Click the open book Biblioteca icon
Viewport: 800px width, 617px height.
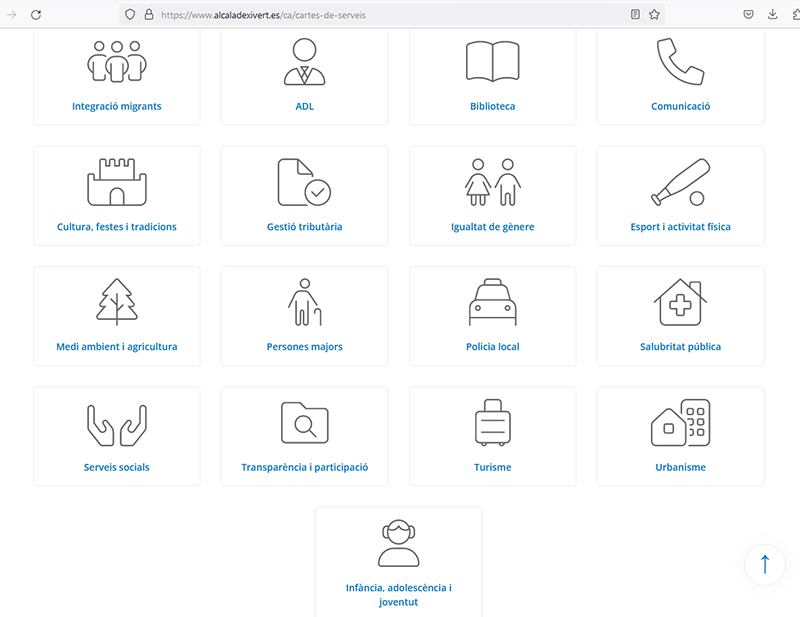pyautogui.click(x=493, y=62)
